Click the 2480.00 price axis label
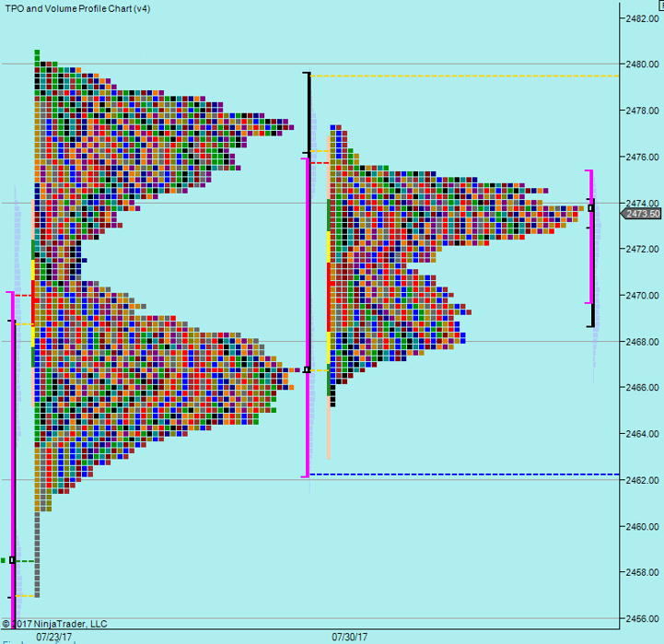Image resolution: width=664 pixels, height=644 pixels. click(640, 64)
